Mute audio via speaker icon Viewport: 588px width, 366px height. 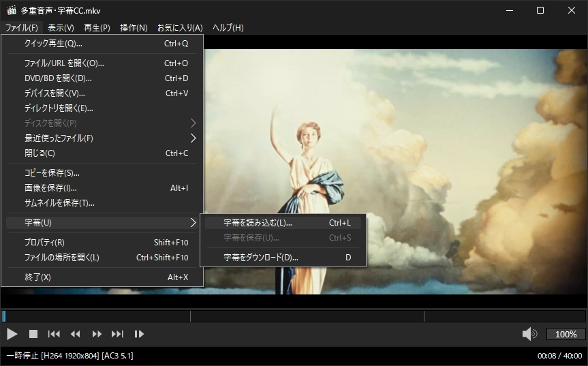click(x=529, y=334)
